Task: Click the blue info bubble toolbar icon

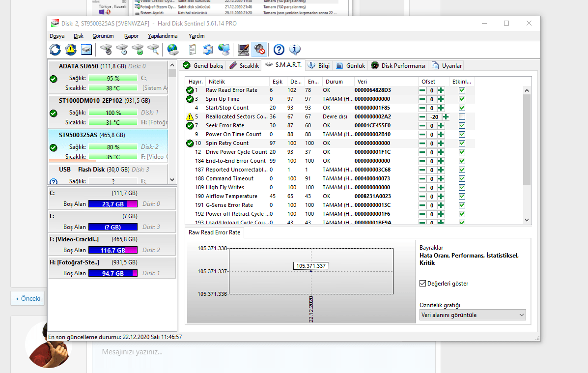Action: click(295, 49)
